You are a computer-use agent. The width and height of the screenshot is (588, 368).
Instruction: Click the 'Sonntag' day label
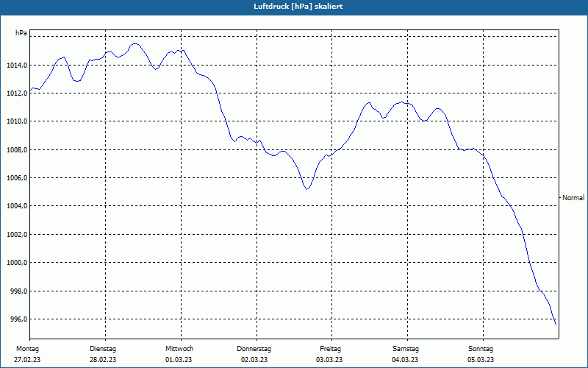point(481,349)
